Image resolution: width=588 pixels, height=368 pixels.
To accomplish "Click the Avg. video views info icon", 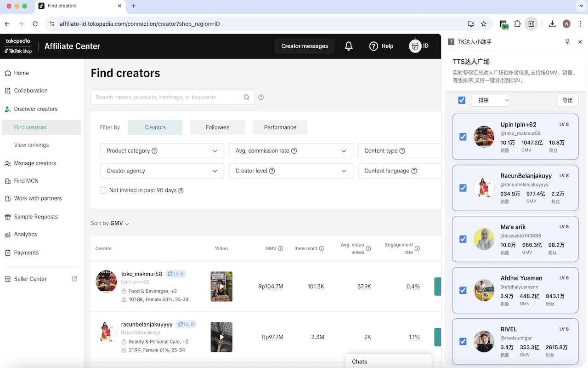I will click(x=368, y=248).
